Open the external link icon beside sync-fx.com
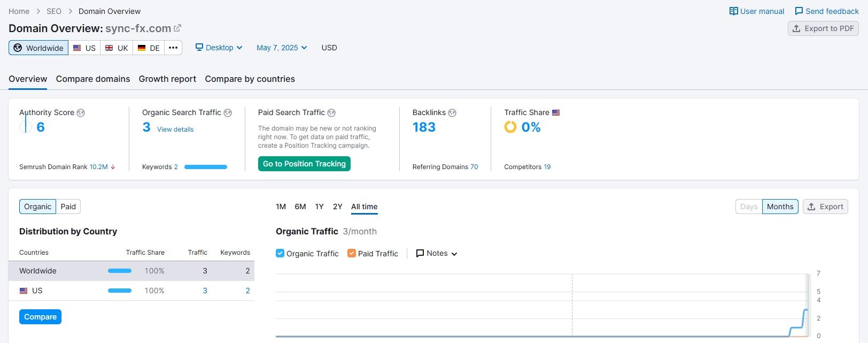The height and width of the screenshot is (343, 868). click(x=177, y=28)
